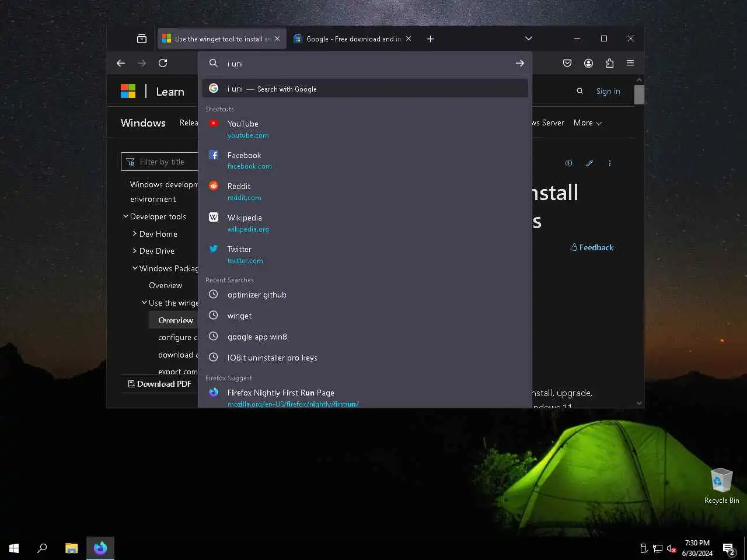Open File Explorer from taskbar

[72, 548]
